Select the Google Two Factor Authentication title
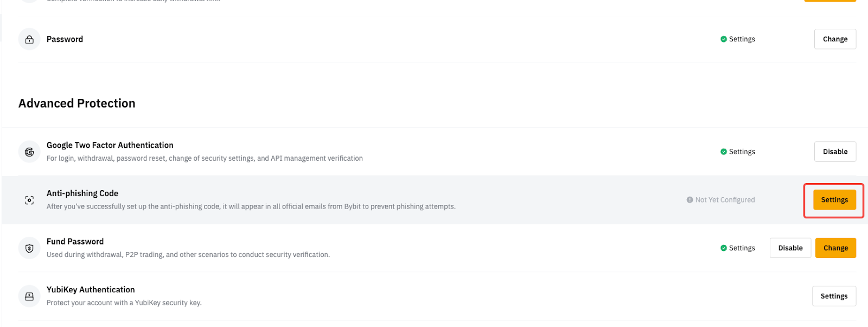868x327 pixels. pos(110,145)
